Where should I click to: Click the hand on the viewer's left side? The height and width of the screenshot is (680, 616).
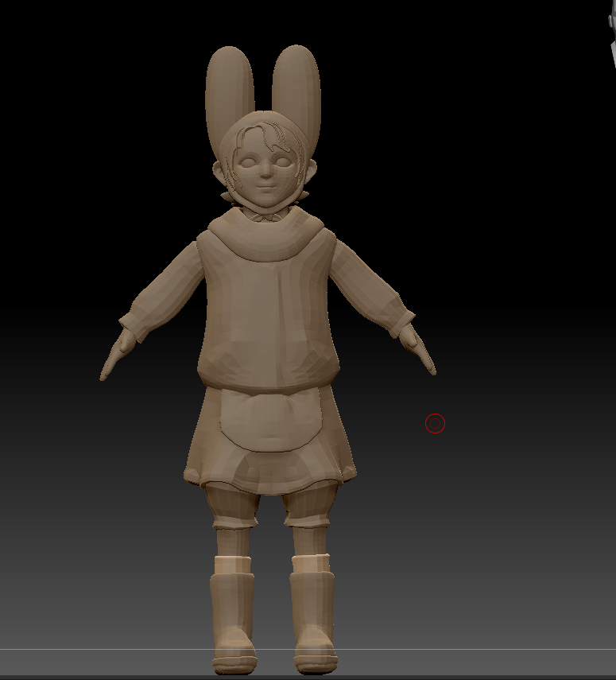coord(118,354)
